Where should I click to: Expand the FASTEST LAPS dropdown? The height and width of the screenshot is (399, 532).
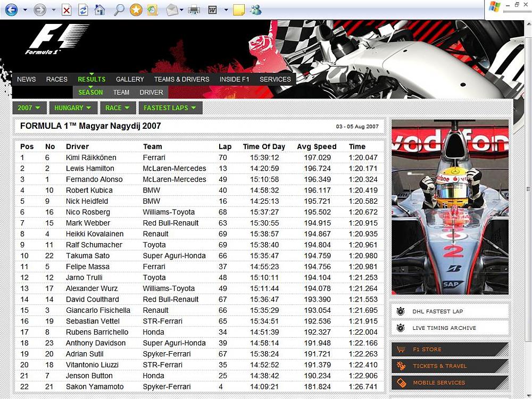[170, 108]
